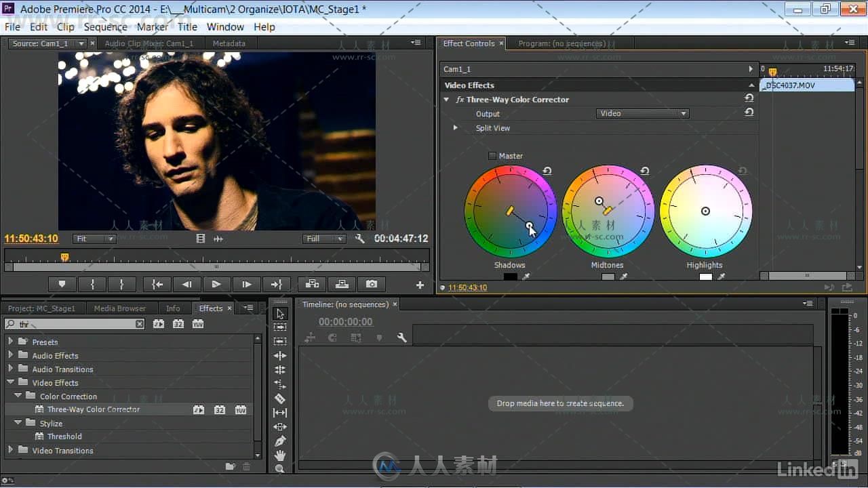
Task: Open the Fit zoom level dropdown
Action: pos(94,239)
